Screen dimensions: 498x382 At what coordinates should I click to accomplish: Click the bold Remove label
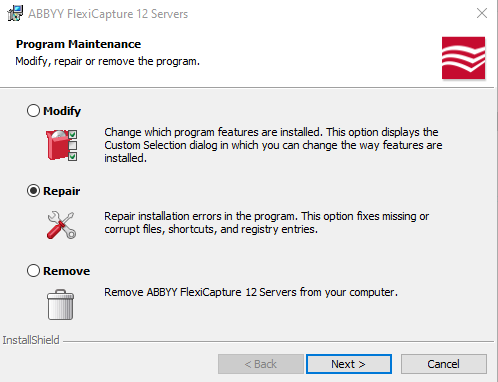67,271
